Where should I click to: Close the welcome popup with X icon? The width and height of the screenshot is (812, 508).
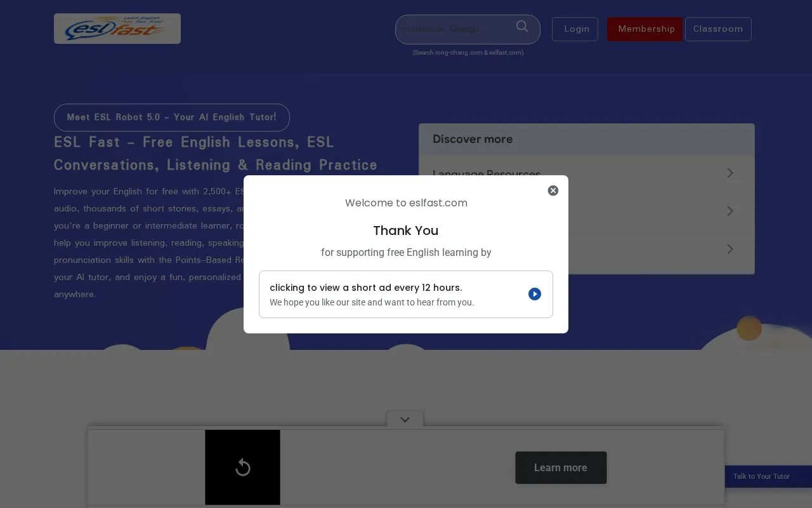click(553, 190)
